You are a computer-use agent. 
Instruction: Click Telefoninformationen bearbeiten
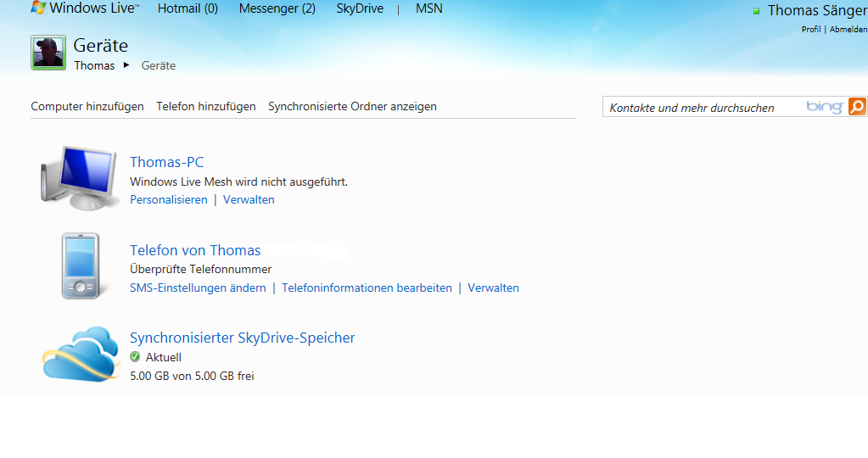pos(367,288)
